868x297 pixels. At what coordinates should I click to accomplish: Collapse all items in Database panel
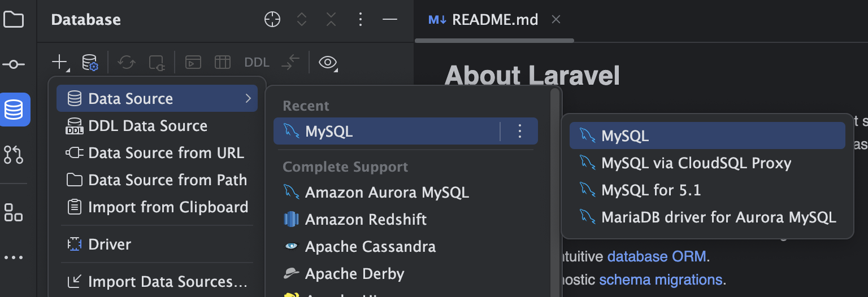[x=331, y=20]
